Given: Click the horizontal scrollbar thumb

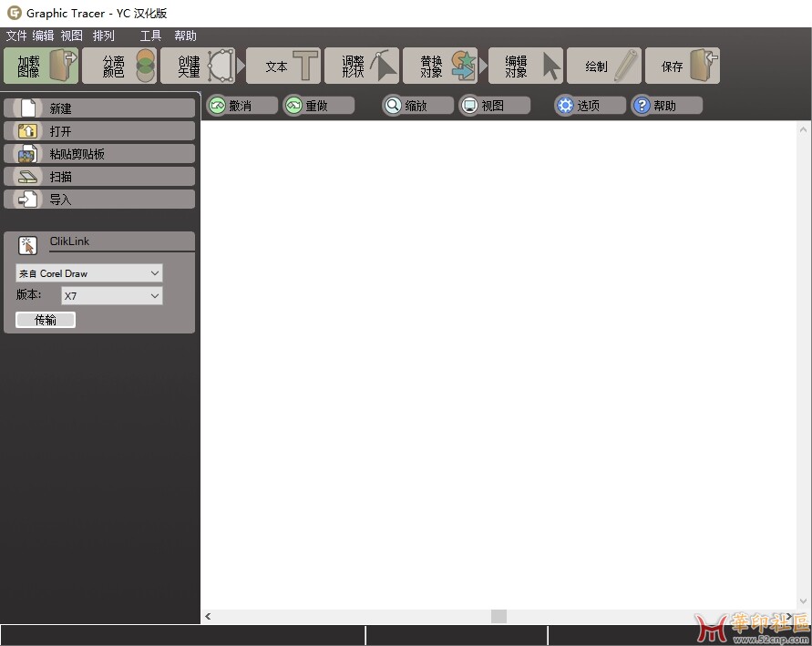Looking at the screenshot, I should (x=499, y=616).
